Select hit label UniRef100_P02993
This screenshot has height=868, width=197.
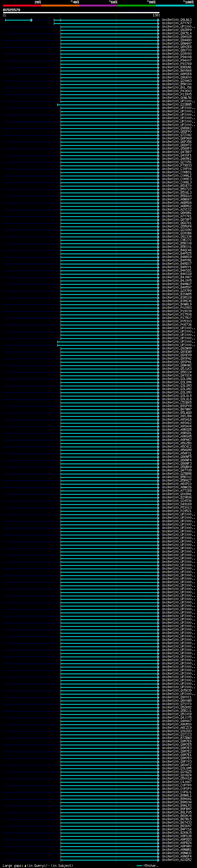[x=177, y=308]
